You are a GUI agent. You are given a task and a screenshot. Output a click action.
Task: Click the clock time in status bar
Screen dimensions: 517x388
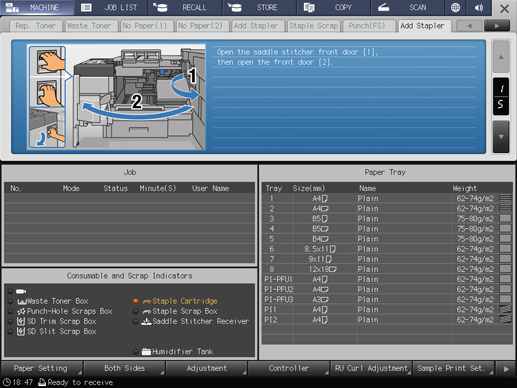pos(23,382)
